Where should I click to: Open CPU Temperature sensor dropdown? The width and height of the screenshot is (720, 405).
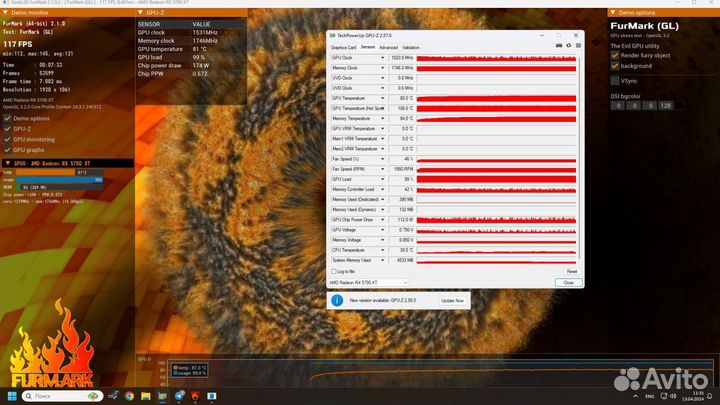click(x=382, y=250)
